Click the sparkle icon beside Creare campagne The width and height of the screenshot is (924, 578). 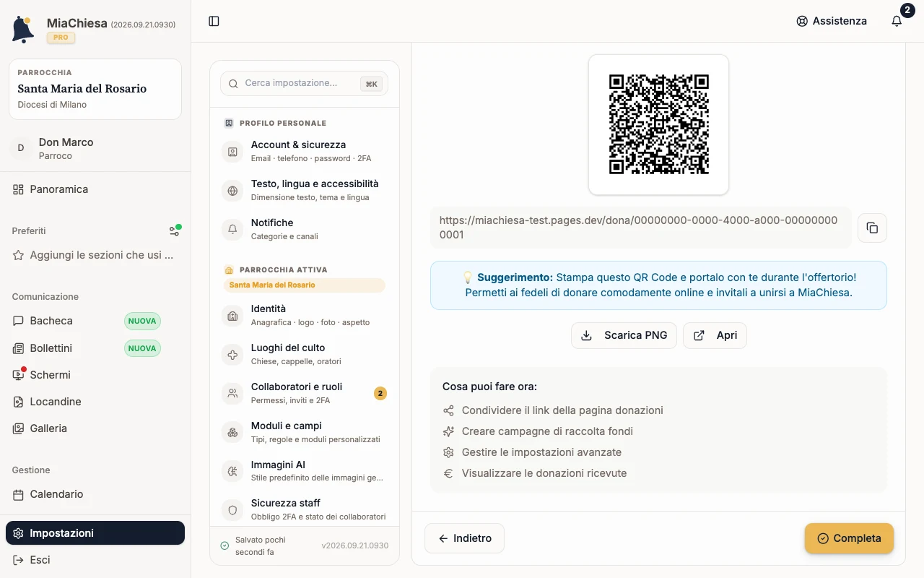[x=448, y=431]
